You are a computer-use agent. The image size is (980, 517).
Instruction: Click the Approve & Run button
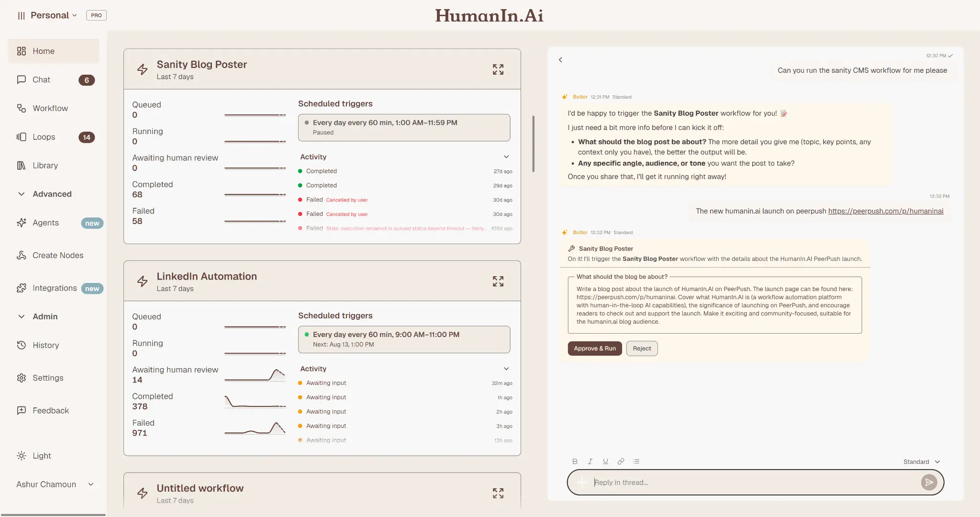[x=595, y=348]
